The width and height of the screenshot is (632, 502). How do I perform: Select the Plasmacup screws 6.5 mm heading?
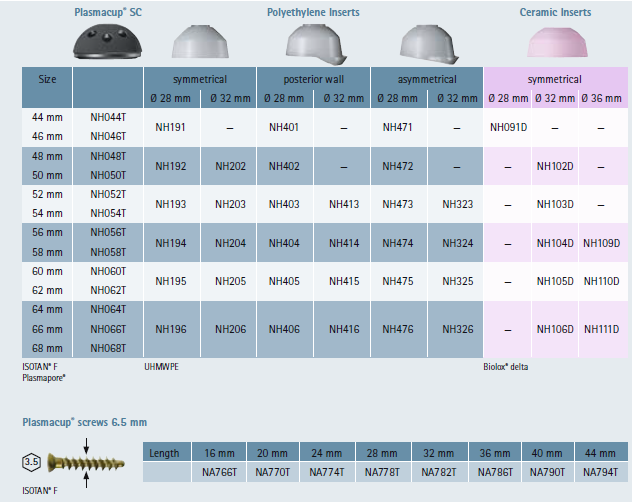point(85,422)
